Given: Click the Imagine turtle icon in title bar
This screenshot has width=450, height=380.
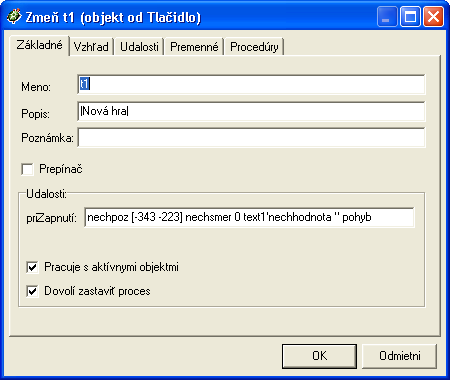Looking at the screenshot, I should click(14, 16).
